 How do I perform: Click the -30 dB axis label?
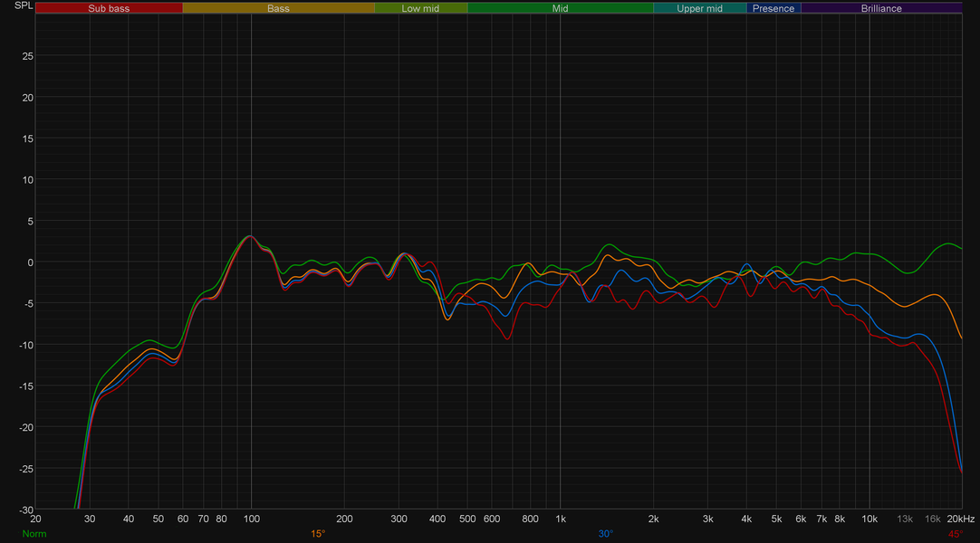26,510
